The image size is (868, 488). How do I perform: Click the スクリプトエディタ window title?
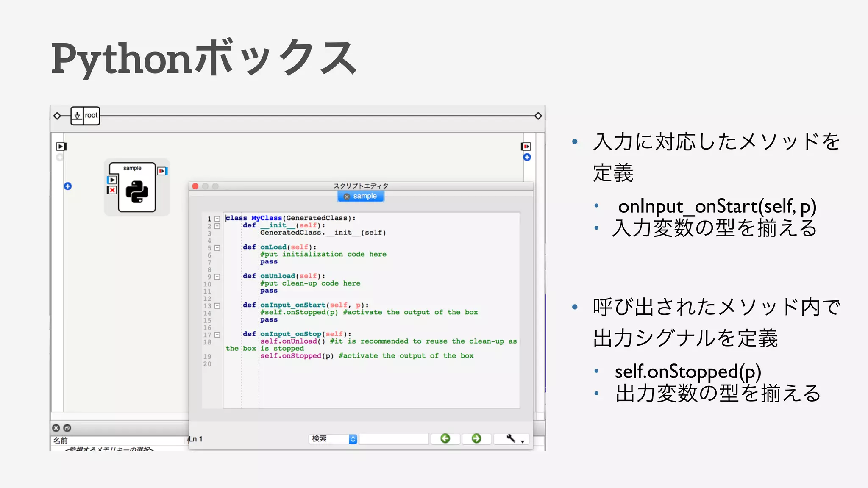coord(361,186)
